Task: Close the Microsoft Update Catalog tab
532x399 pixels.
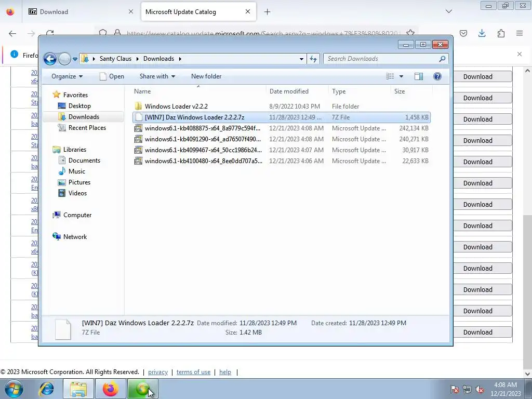Action: 248,11
